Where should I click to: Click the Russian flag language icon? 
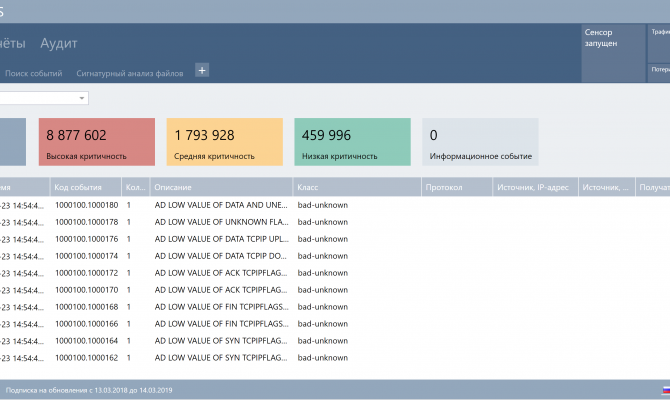coord(665,390)
